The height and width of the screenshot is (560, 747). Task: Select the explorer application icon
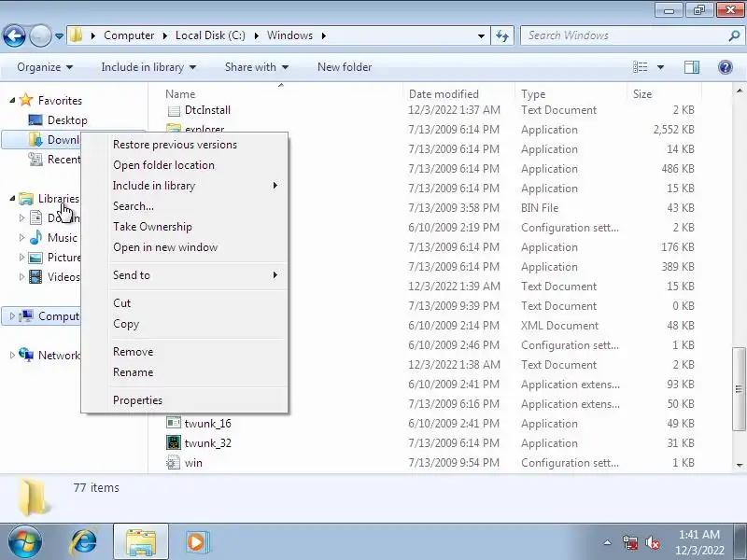(174, 128)
